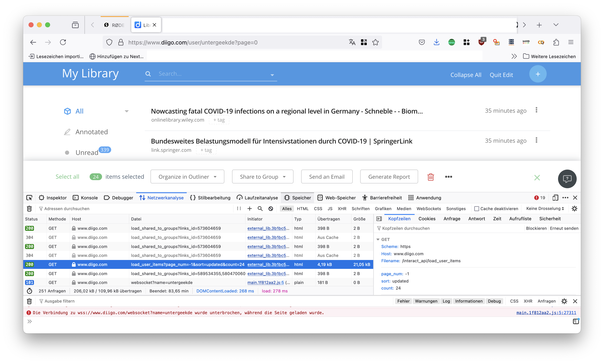604x364 pixels.
Task: Add a new network request with plus icon
Action: tap(250, 208)
